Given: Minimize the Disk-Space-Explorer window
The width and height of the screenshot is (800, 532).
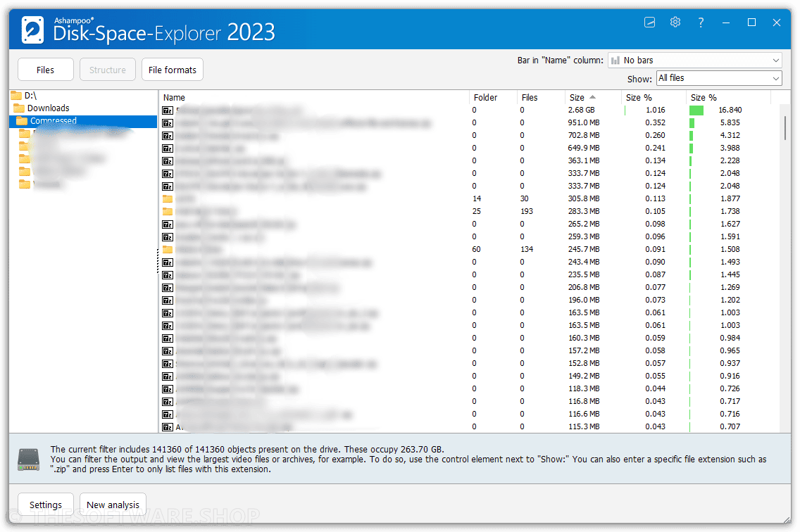Looking at the screenshot, I should 726,23.
